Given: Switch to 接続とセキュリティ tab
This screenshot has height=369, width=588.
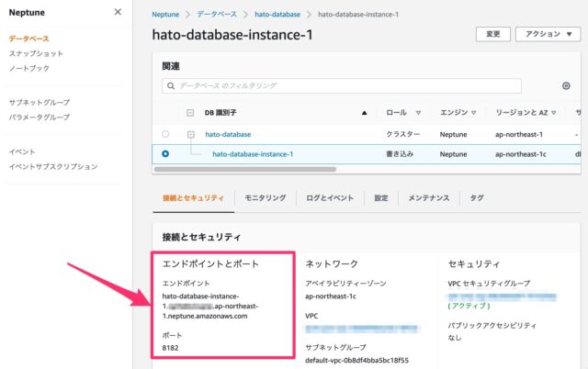Looking at the screenshot, I should tap(193, 197).
